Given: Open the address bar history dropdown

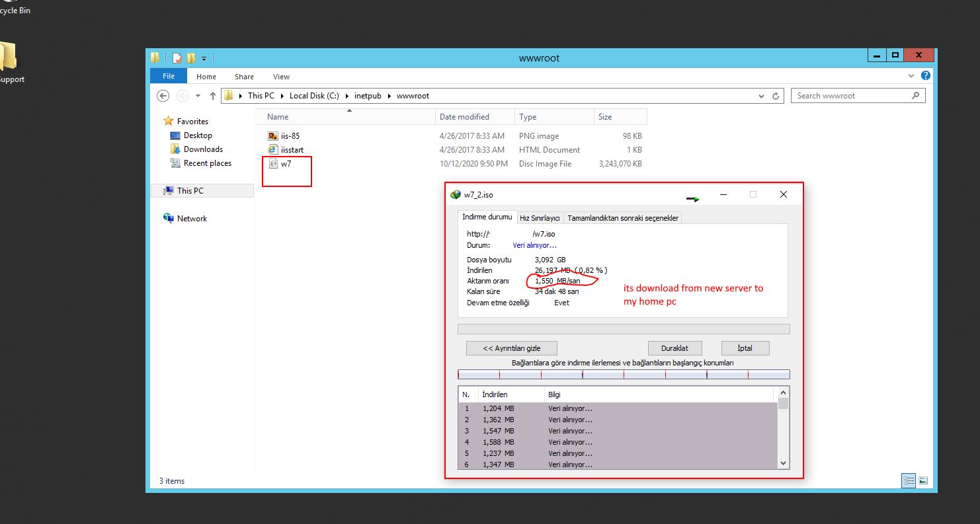Looking at the screenshot, I should 762,96.
